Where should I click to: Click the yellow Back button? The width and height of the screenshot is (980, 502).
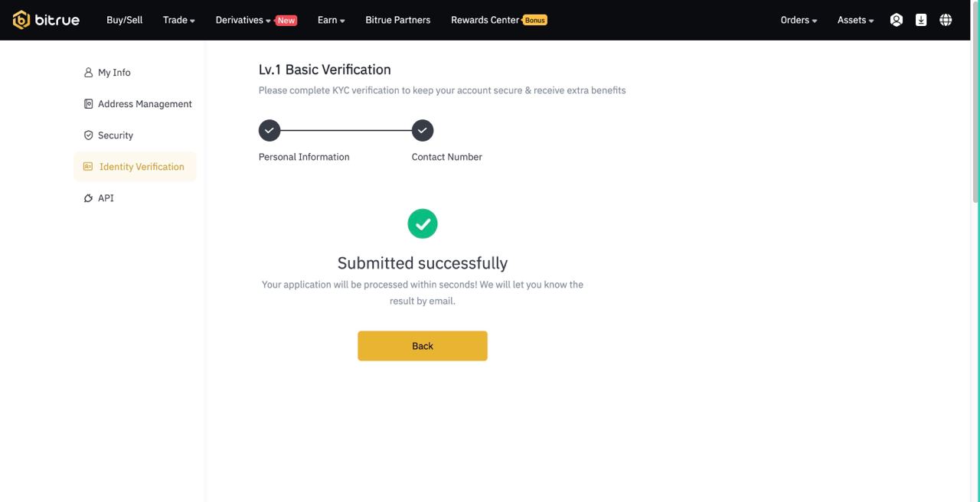(x=423, y=346)
